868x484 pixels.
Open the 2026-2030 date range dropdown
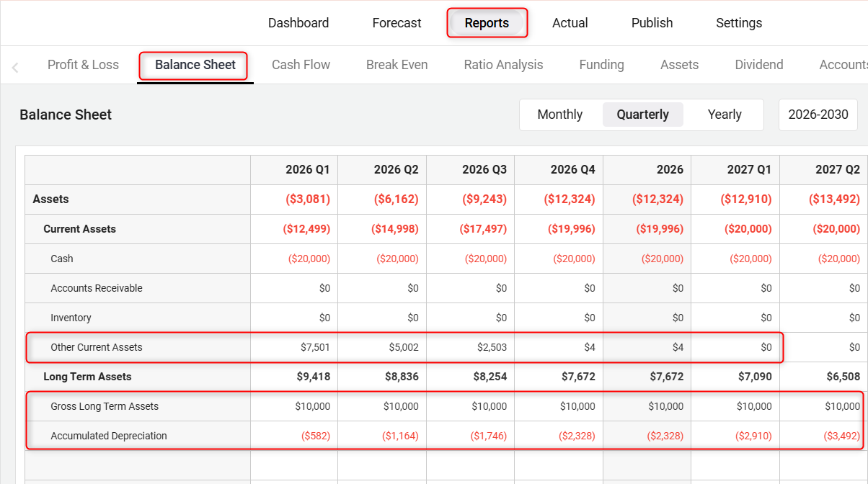(818, 115)
